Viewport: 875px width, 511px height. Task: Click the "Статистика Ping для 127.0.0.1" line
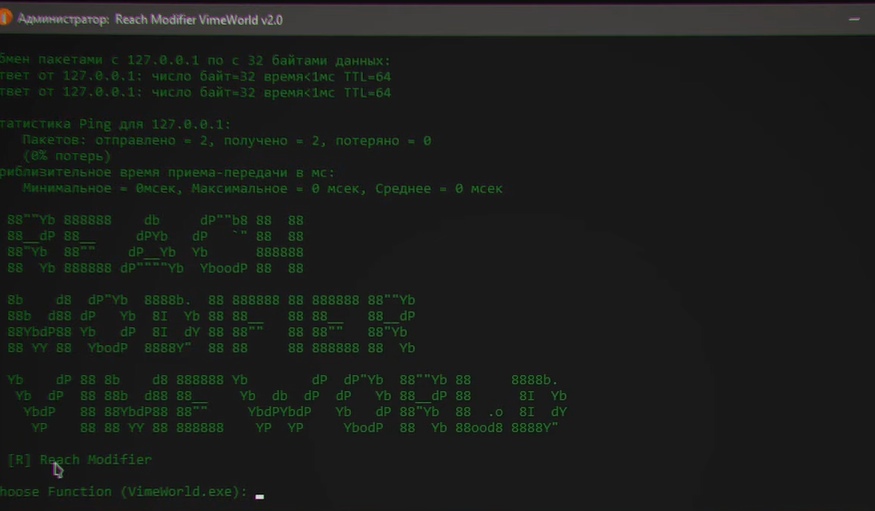point(115,124)
